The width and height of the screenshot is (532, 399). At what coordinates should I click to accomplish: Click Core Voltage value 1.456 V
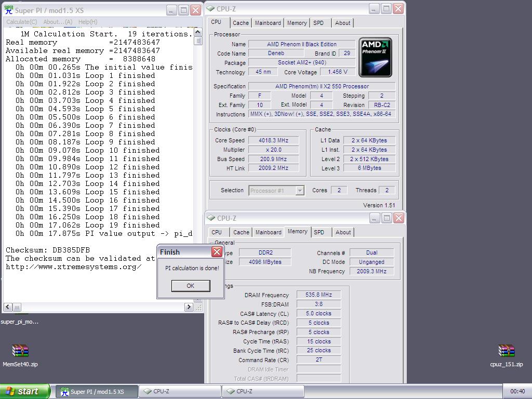point(338,72)
